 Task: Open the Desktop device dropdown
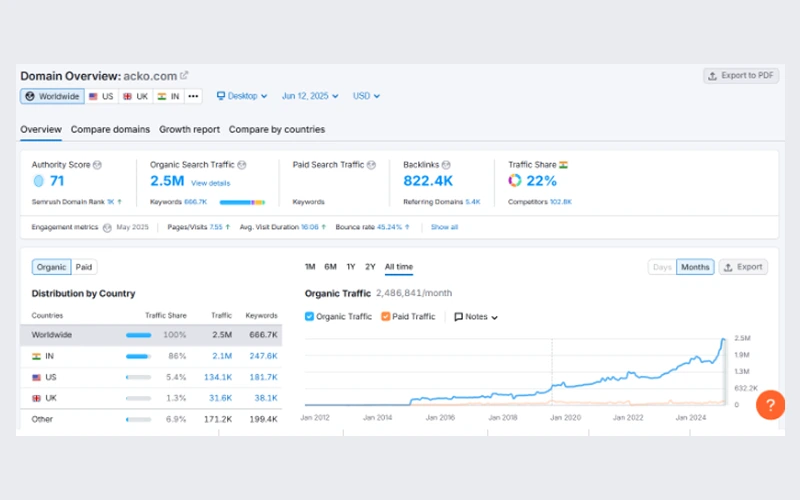coord(242,96)
